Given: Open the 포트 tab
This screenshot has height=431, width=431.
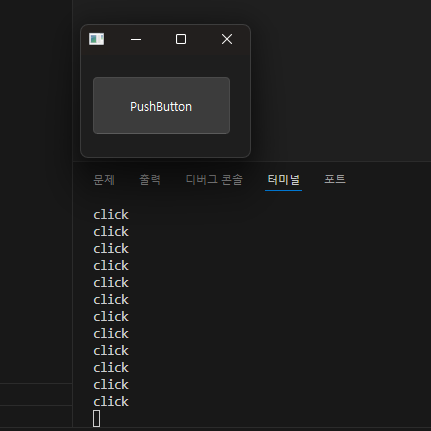Looking at the screenshot, I should pos(335,179).
